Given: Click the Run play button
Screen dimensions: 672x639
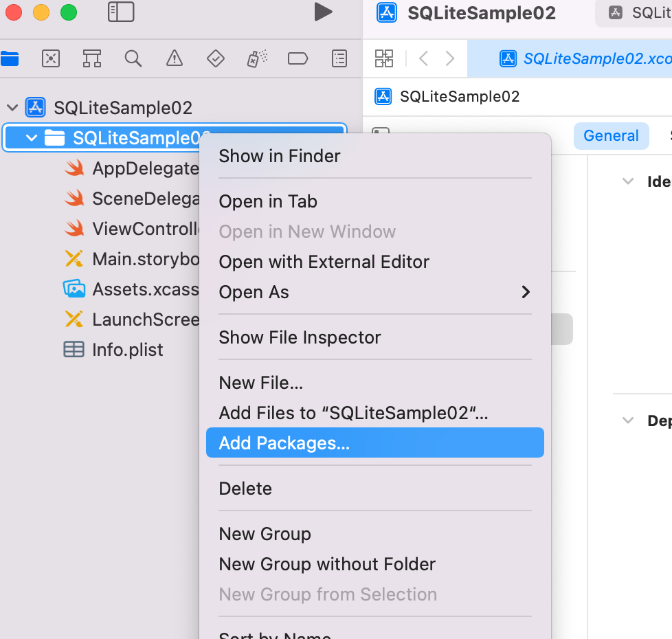Looking at the screenshot, I should 323,12.
